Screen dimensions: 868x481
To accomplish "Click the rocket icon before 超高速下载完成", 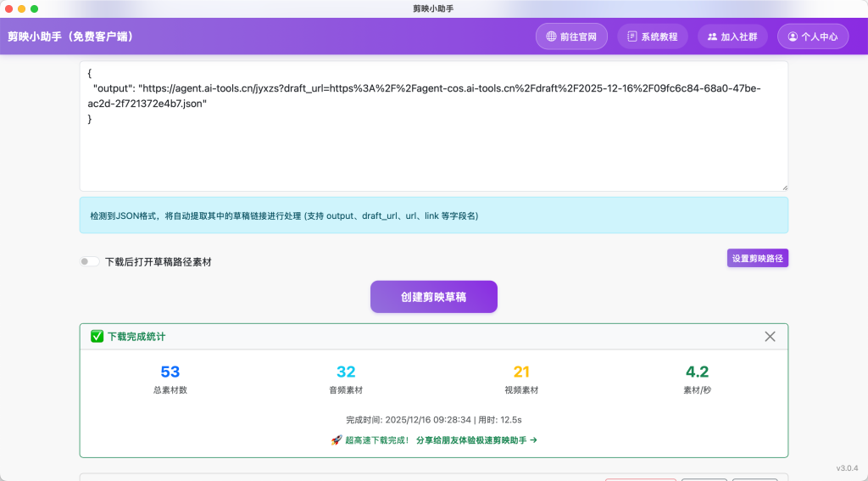I will point(336,440).
